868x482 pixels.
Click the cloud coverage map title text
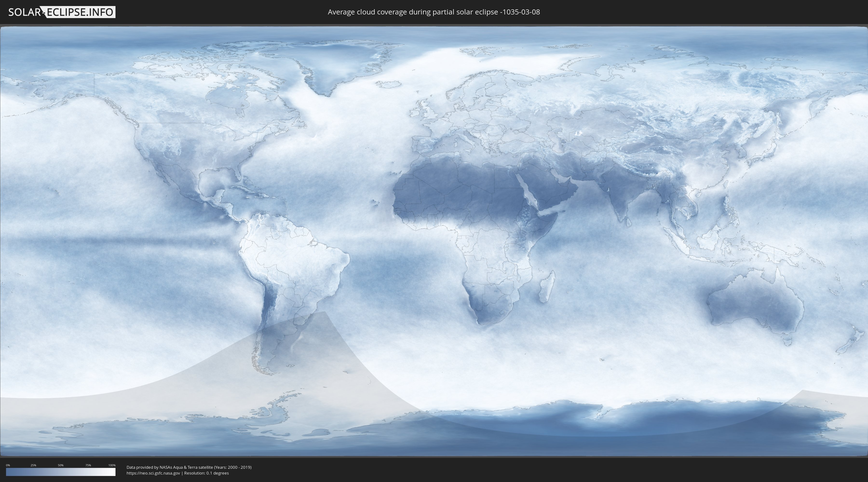434,12
